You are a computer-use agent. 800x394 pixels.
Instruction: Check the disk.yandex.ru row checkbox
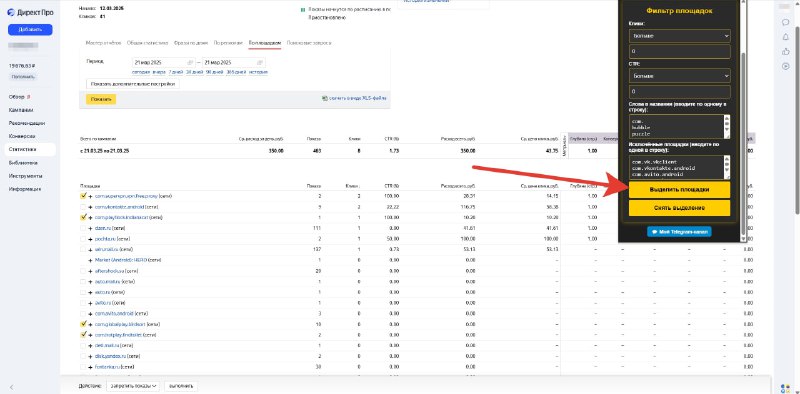coord(83,356)
